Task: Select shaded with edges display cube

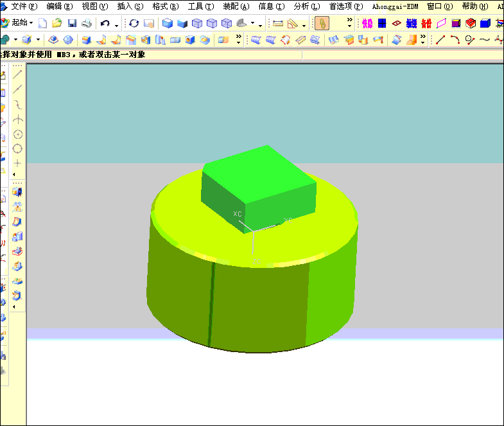Action: click(168, 23)
